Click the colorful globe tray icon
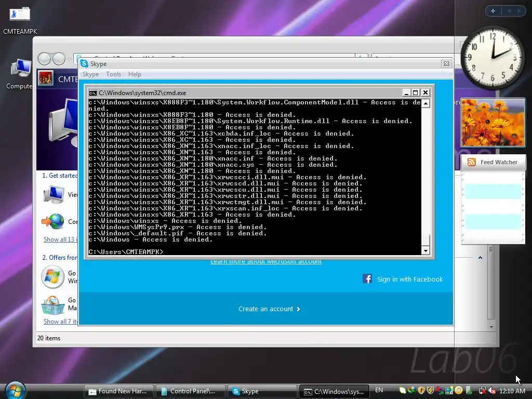The height and width of the screenshot is (399, 532). tap(411, 391)
